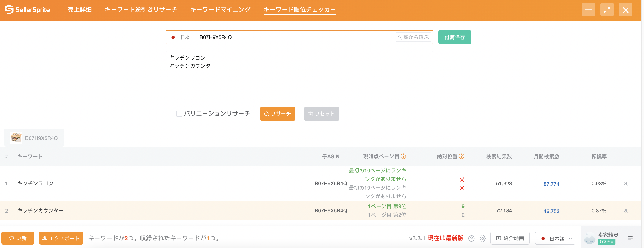
Task: Open the 紹介動画 video button
Action: (x=510, y=238)
